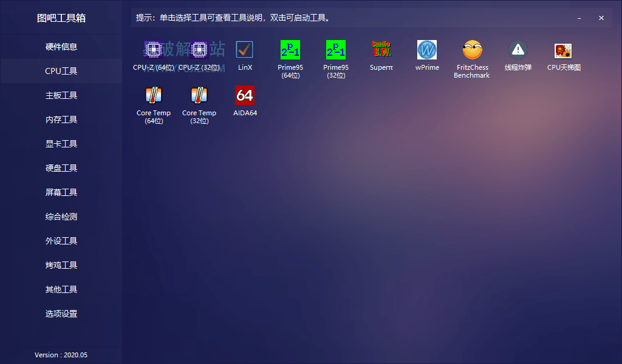Click the CPU天梯图 icon
The width and height of the screenshot is (622, 364).
pos(564,50)
